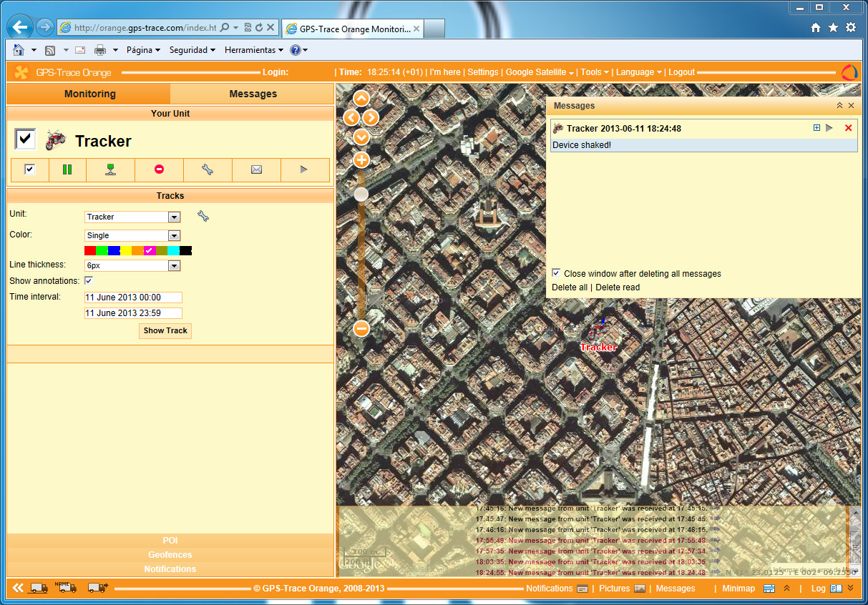Open unit properties via wrench in unit toolbar
The height and width of the screenshot is (605, 868).
click(x=208, y=169)
